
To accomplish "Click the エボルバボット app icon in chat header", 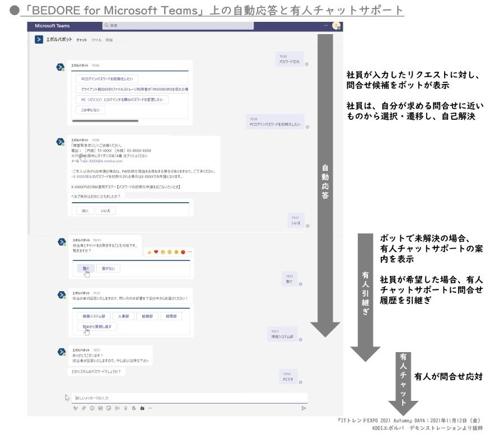I will (39, 40).
